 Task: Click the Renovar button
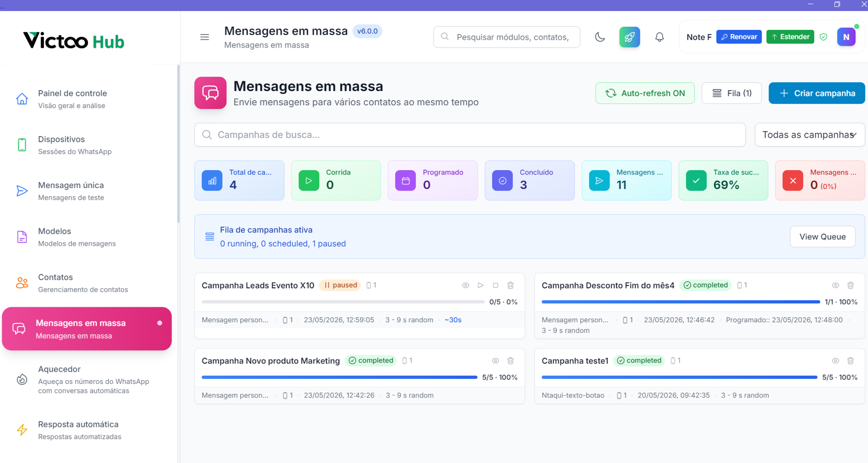pos(739,37)
